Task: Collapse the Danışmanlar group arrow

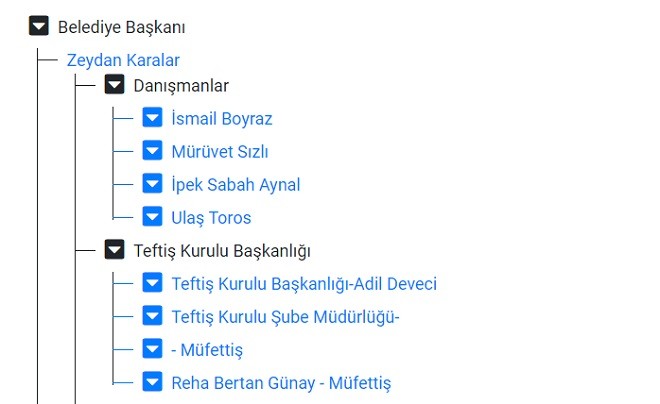Action: pos(114,85)
